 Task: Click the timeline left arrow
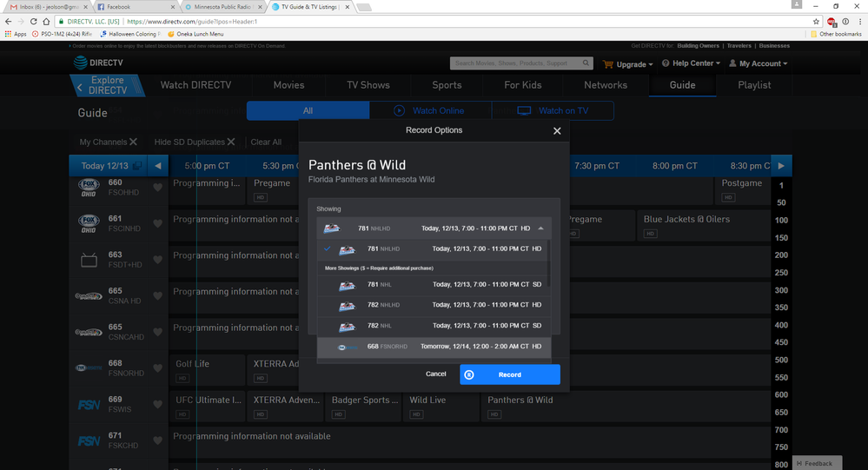click(x=158, y=166)
